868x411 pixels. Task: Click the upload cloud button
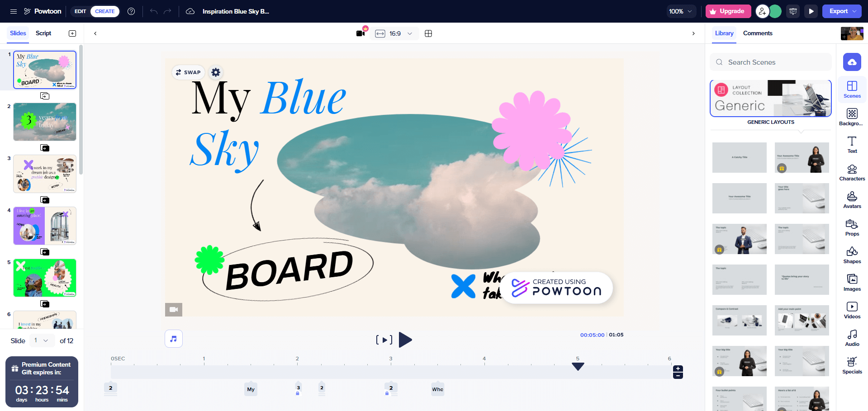(x=852, y=62)
